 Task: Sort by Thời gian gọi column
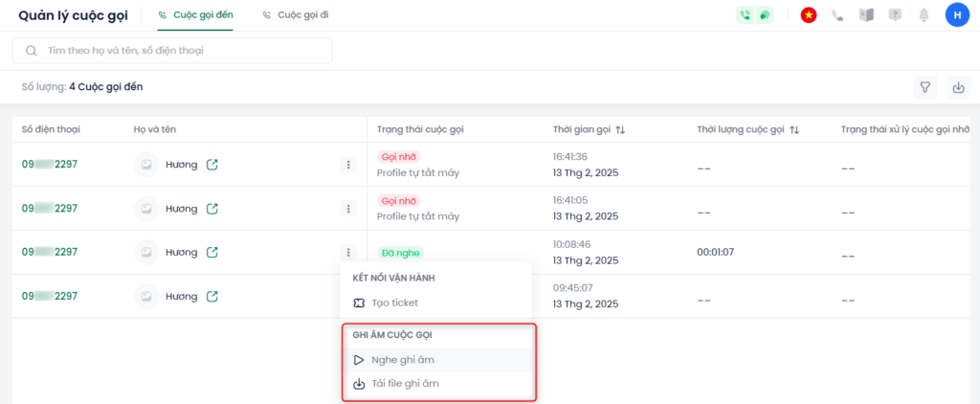click(620, 129)
